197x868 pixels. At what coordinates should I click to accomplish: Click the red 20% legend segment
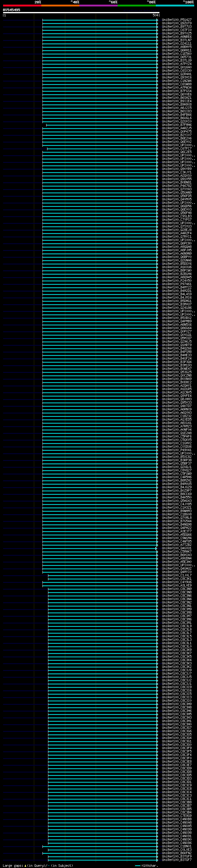(x=22, y=6)
